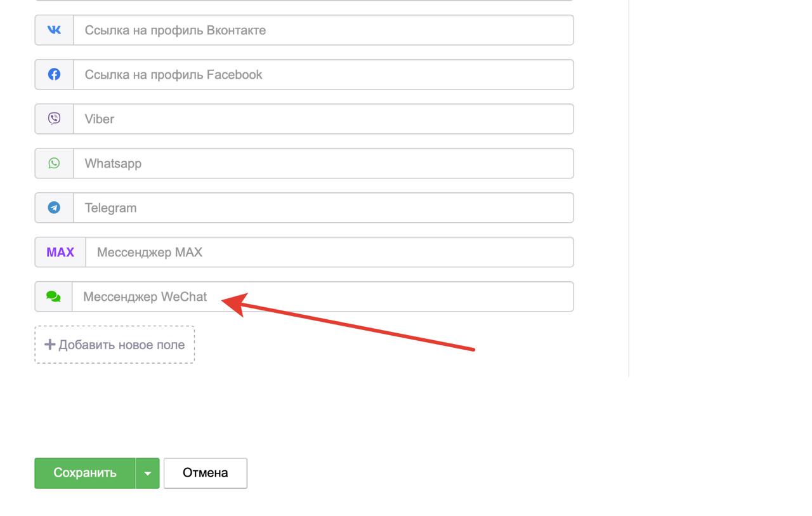Click the Telegram paper plane icon

point(54,208)
